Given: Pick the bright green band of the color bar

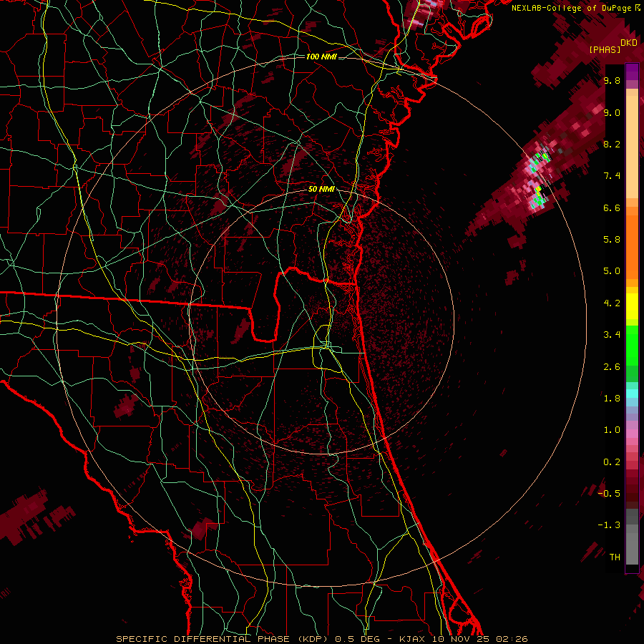Looking at the screenshot, I should tap(632, 346).
